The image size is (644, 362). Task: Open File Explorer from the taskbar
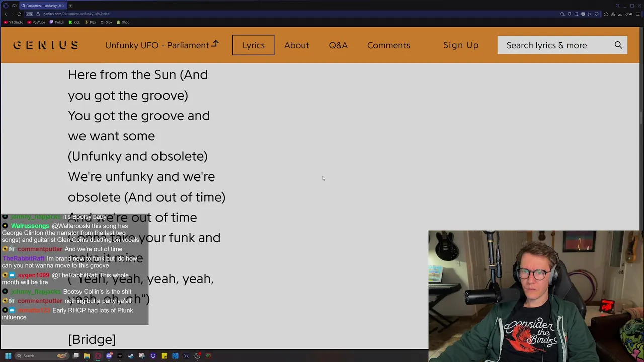[87, 356]
